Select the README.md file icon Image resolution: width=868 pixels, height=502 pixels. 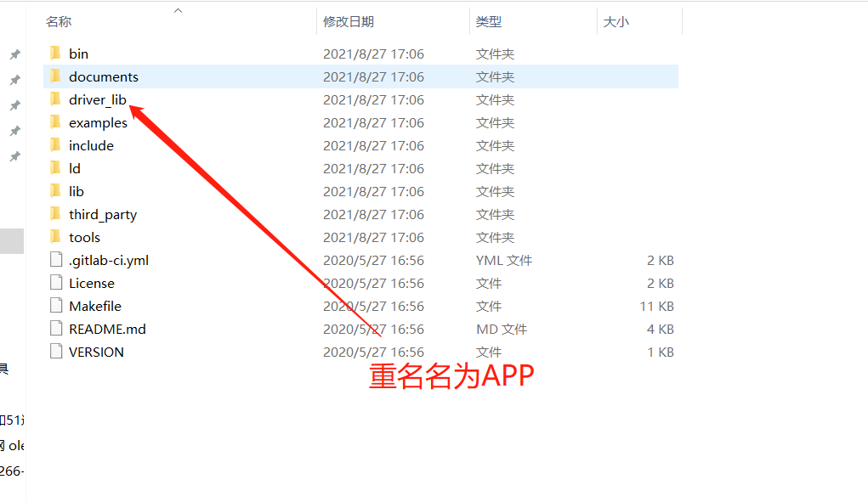[56, 329]
